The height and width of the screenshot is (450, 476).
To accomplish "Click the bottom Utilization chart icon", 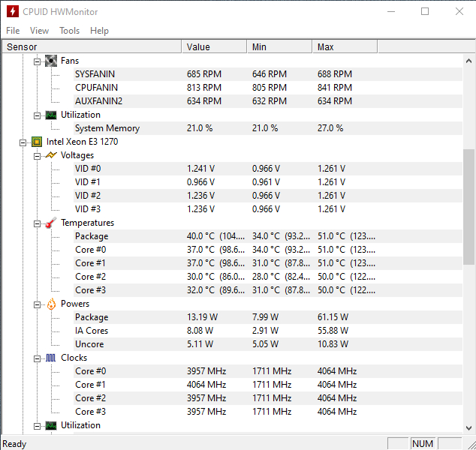I will [51, 425].
